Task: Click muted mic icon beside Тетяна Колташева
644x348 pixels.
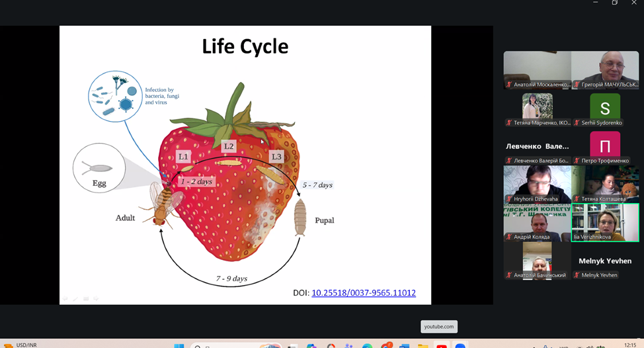Action: pos(577,199)
